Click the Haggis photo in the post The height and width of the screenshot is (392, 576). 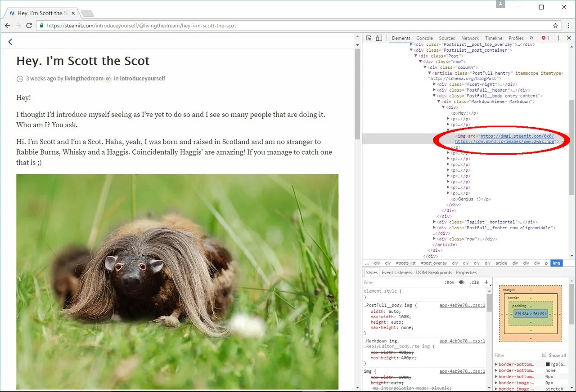click(177, 281)
